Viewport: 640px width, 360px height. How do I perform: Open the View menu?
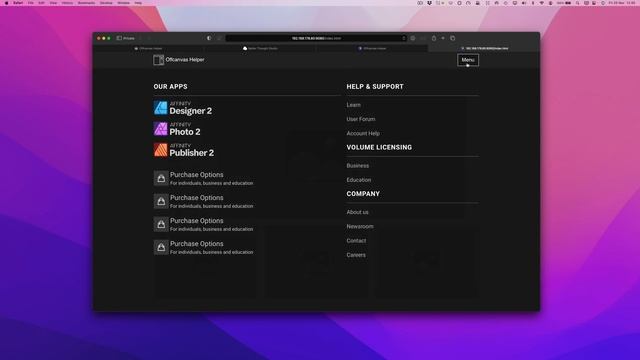[x=53, y=3]
